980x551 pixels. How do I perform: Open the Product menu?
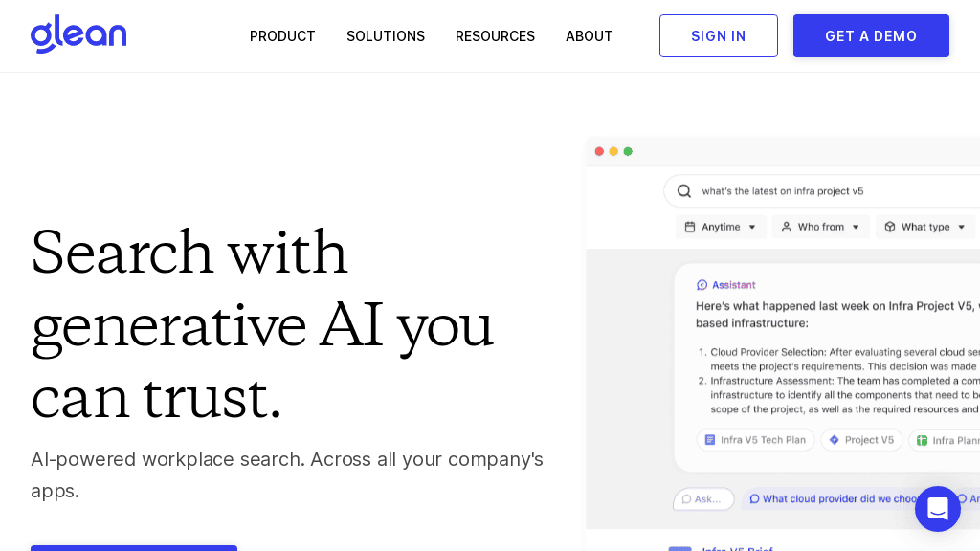click(x=282, y=36)
